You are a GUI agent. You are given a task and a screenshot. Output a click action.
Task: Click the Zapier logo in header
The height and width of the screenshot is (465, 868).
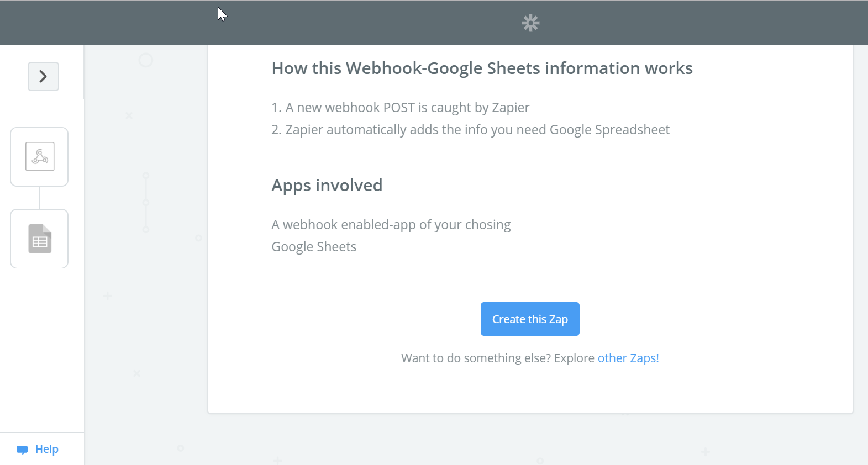click(530, 23)
